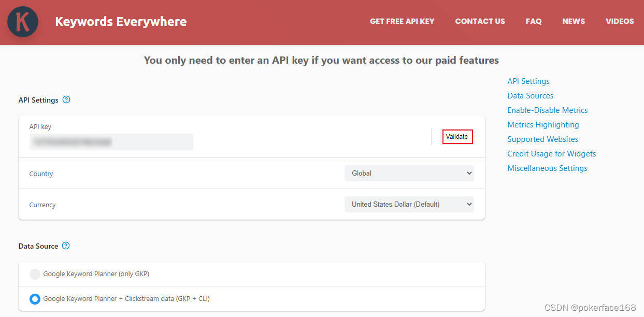Open Data Source help question icon

66,246
